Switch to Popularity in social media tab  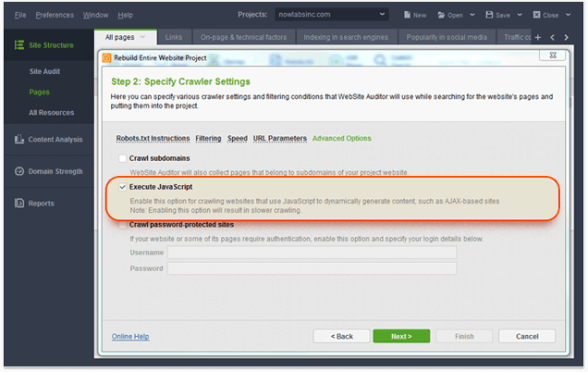click(447, 37)
